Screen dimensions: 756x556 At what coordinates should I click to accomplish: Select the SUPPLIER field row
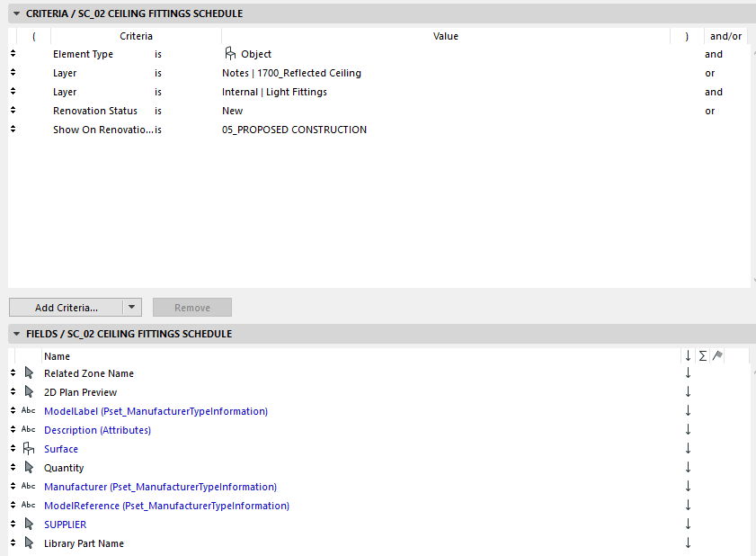[65, 525]
